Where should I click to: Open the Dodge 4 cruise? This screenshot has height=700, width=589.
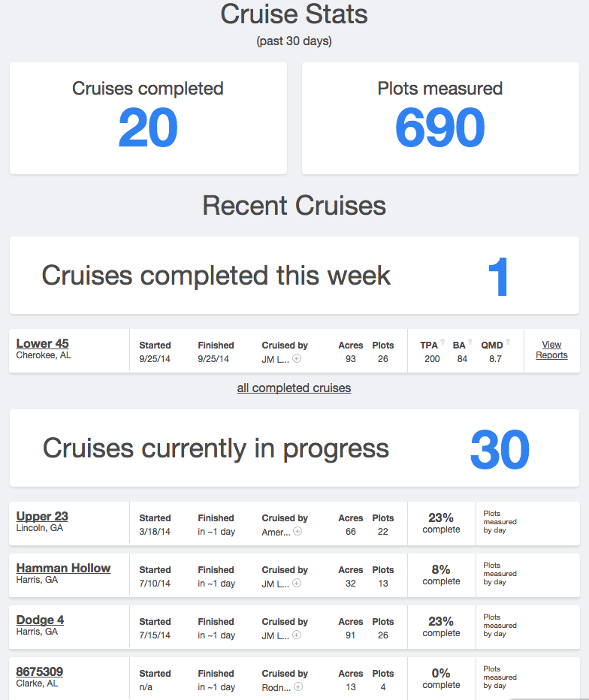click(x=40, y=620)
